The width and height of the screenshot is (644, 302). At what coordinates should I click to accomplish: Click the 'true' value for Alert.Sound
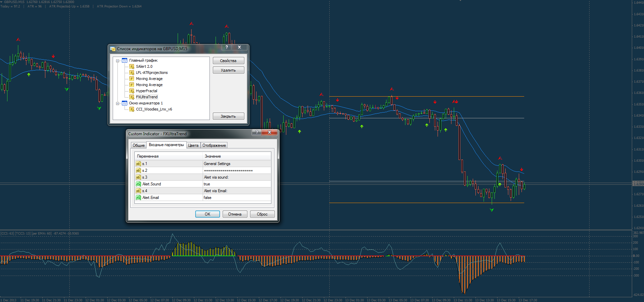pyautogui.click(x=237, y=184)
